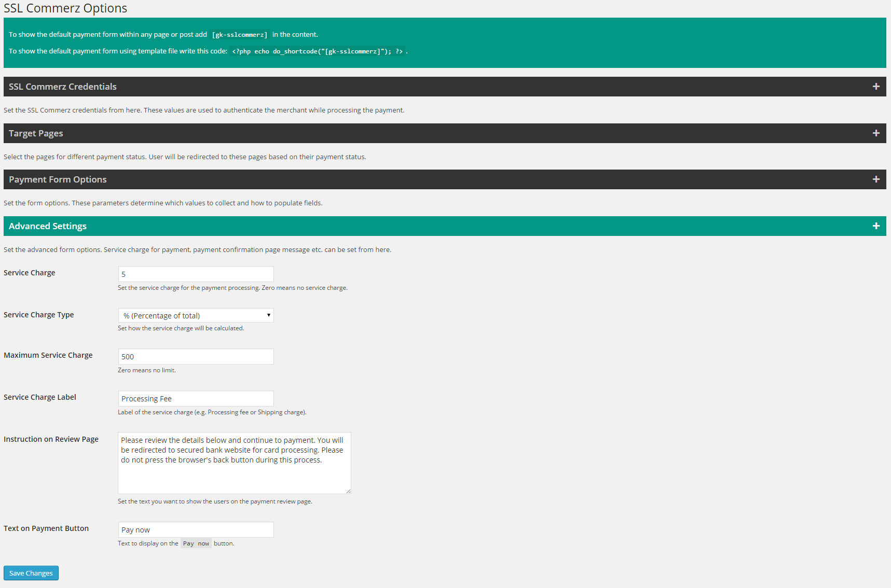The image size is (891, 588).
Task: Click the do_shortcode PHP code snippet
Action: tap(318, 51)
